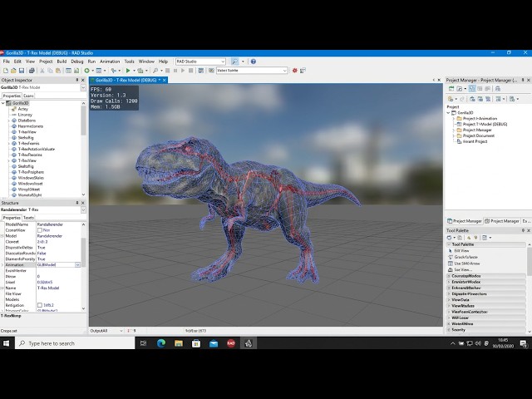The height and width of the screenshot is (399, 532).
Task: Show hidden system tray icons
Action: (x=452, y=343)
